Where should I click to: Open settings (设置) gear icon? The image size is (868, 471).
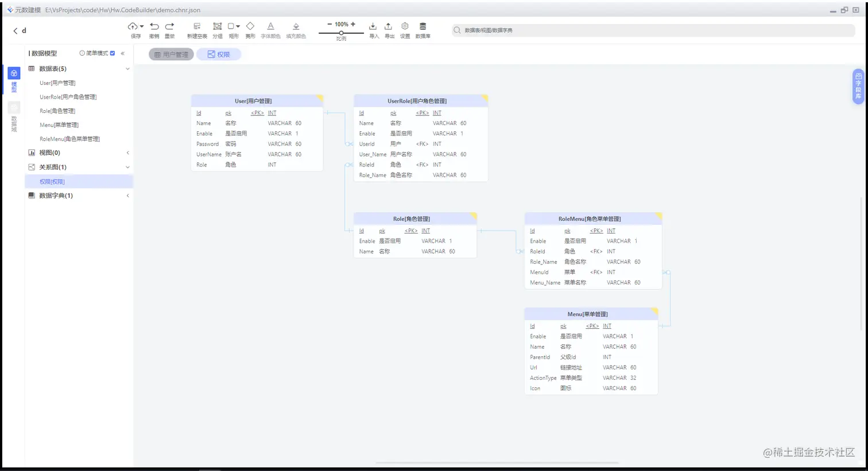pyautogui.click(x=405, y=26)
